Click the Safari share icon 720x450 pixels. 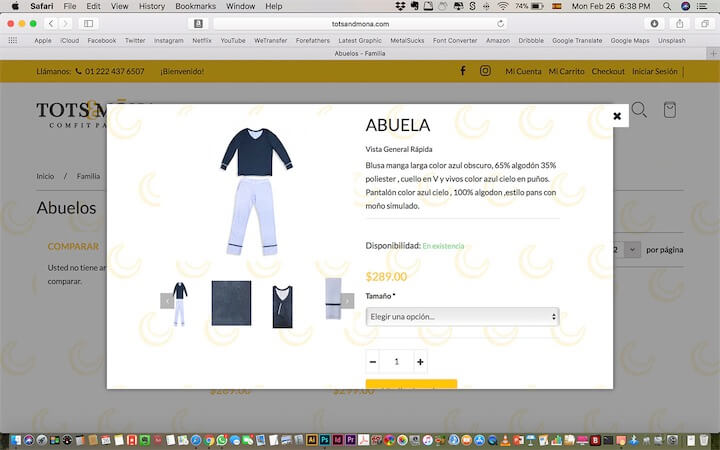[x=680, y=23]
